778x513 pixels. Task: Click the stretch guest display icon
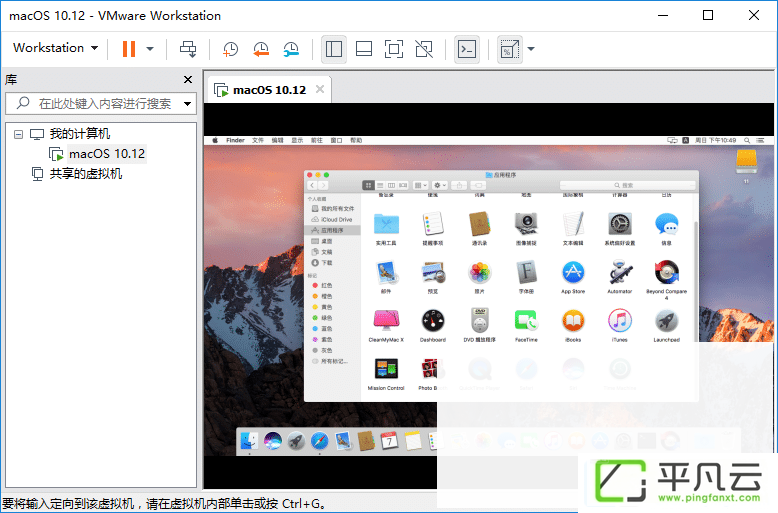pos(510,49)
